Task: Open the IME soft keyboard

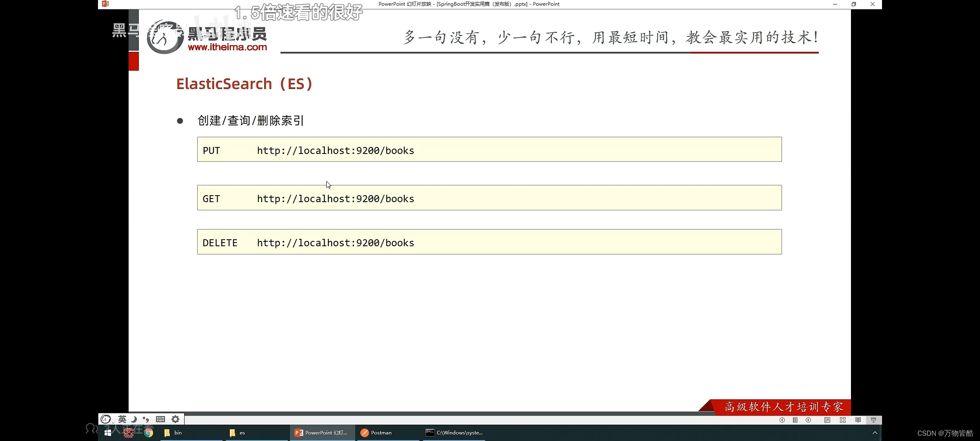Action: (x=160, y=419)
